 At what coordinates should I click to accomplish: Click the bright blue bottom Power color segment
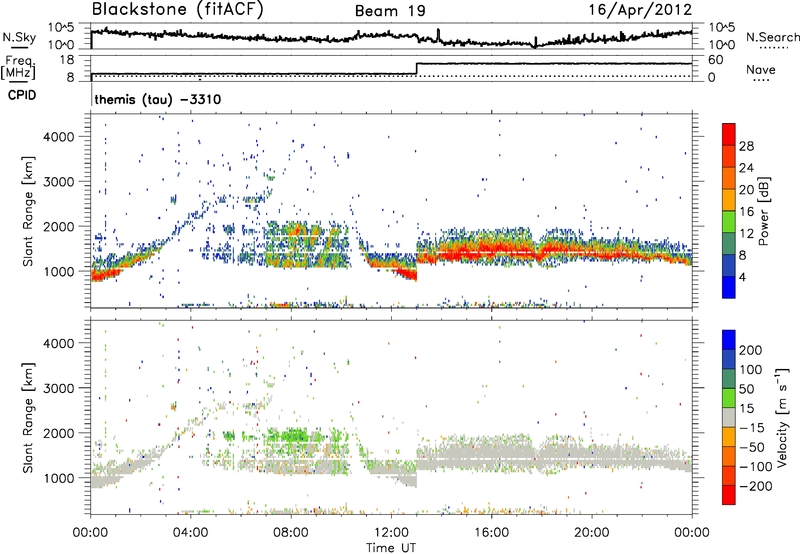729,287
